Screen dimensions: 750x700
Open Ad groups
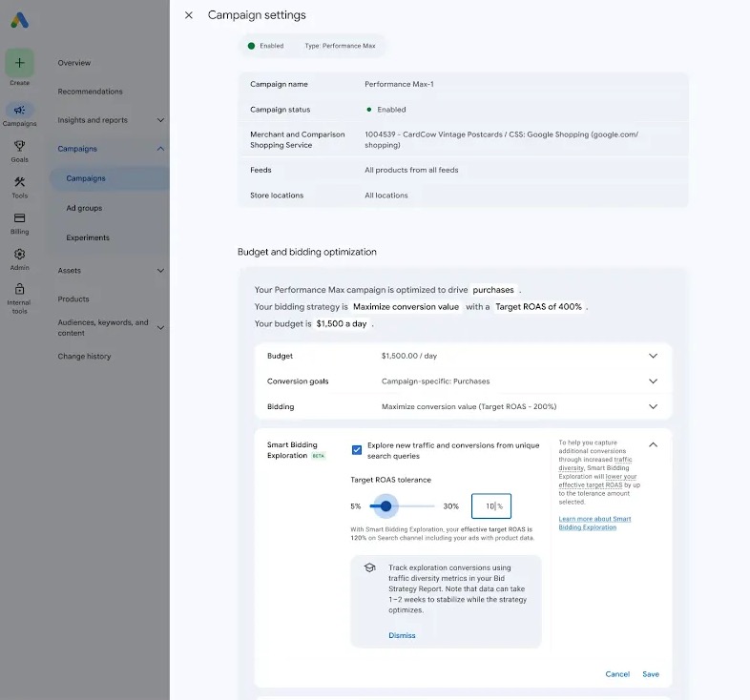pos(84,208)
